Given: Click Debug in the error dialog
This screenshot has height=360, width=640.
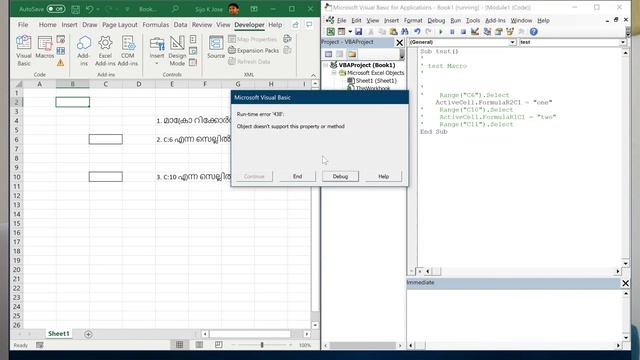Looking at the screenshot, I should click(x=340, y=176).
